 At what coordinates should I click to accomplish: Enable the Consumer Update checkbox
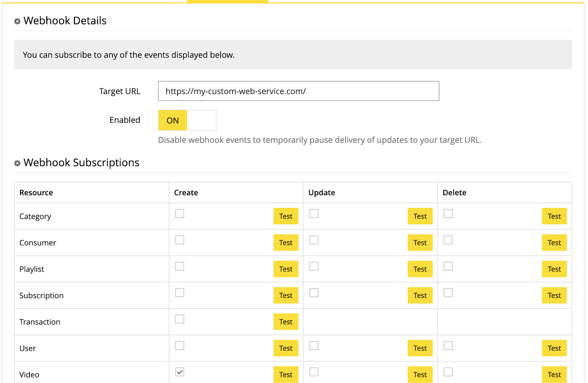(x=313, y=240)
